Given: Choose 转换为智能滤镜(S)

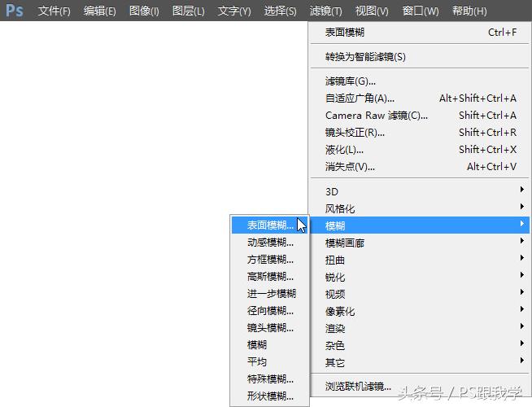Looking at the screenshot, I should pos(420,57).
